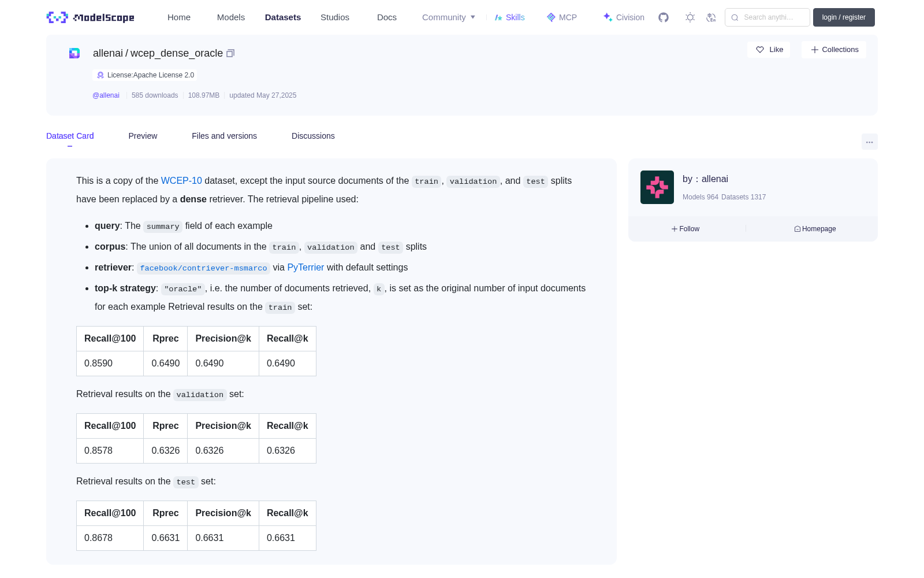Open the Skills page
The width and height of the screenshot is (924, 578).
click(x=509, y=17)
